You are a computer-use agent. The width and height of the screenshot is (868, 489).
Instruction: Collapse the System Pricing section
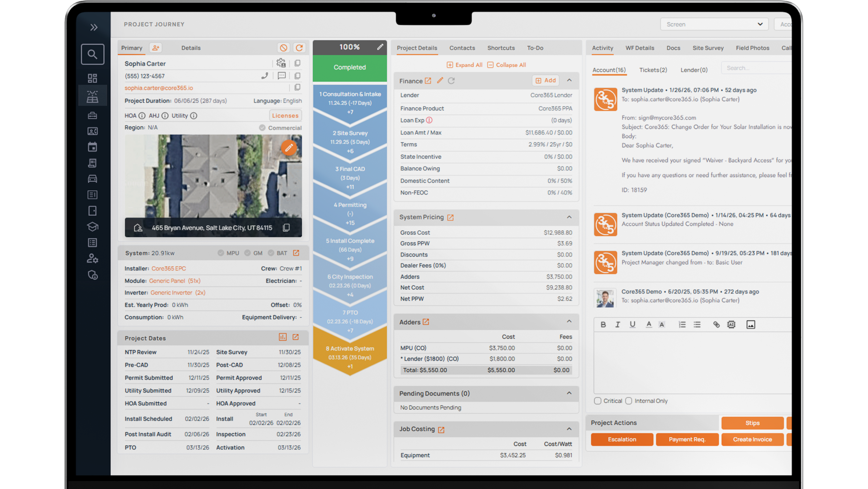point(569,217)
